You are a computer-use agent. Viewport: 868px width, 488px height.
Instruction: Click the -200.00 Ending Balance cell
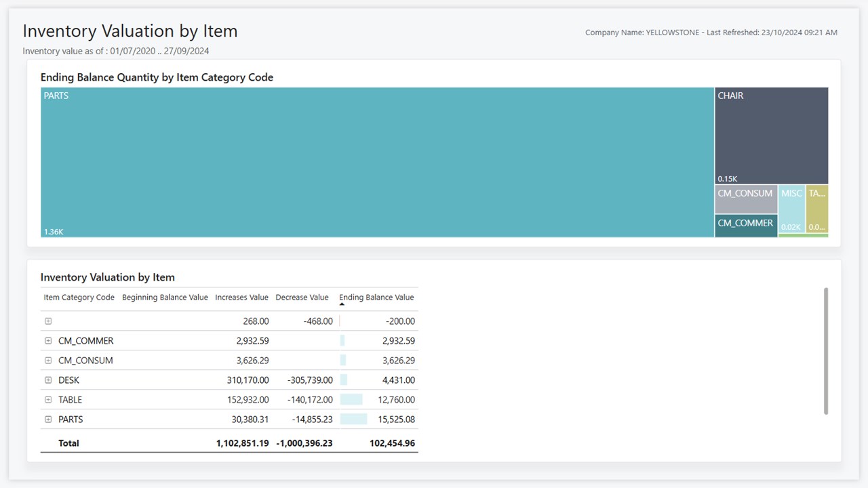[401, 321]
